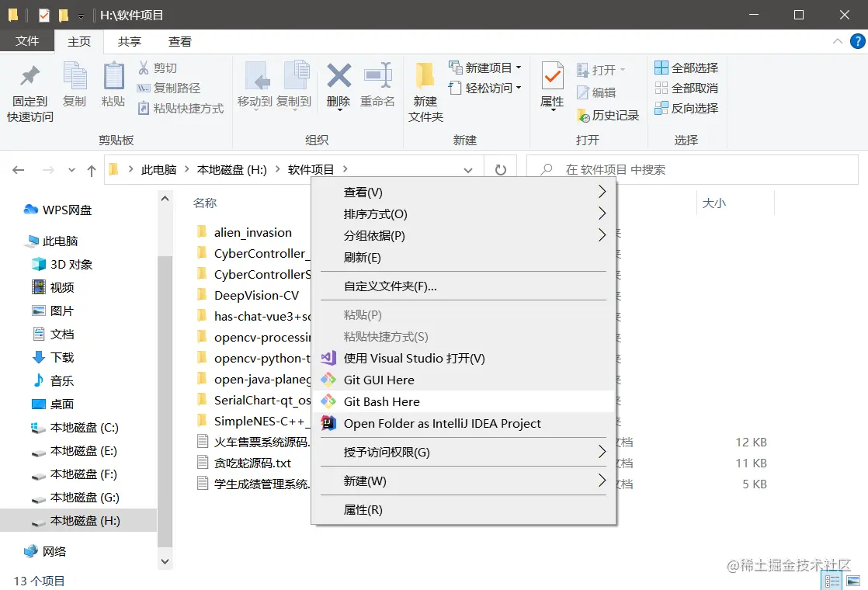Click the Help question mark icon
The image size is (868, 590).
tap(857, 41)
